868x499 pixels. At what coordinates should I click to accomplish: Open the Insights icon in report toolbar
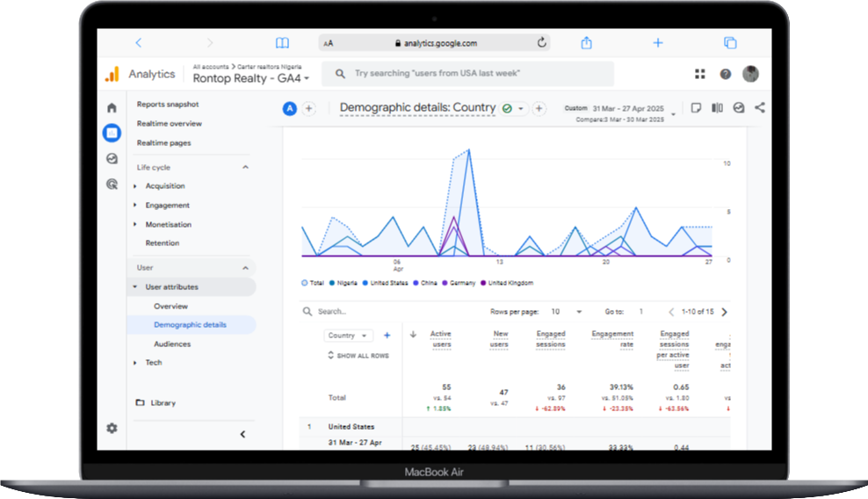pos(739,107)
